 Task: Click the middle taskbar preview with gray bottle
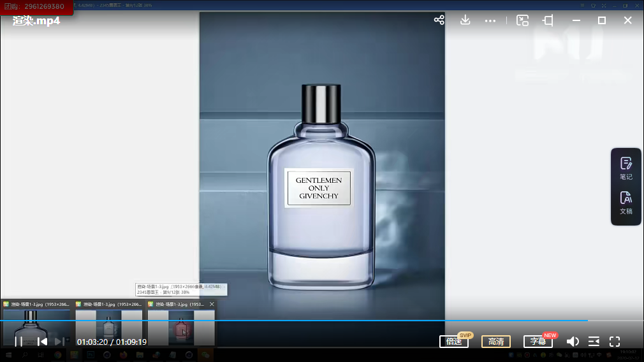pos(109,328)
